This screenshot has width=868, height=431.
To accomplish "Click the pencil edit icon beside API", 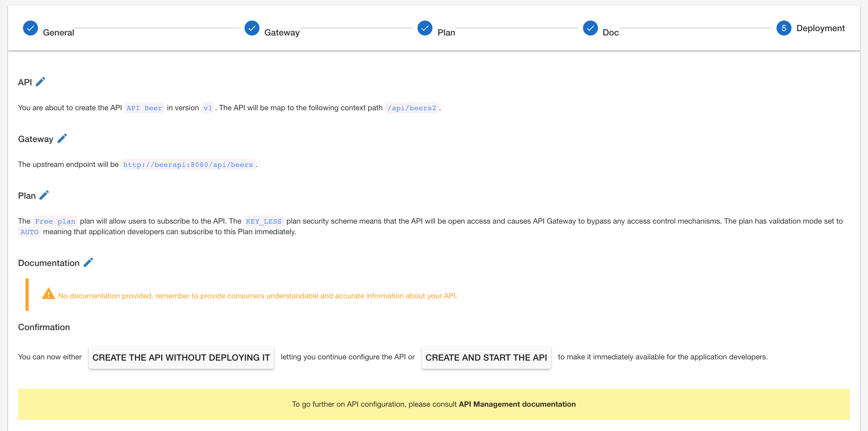I will [x=40, y=82].
